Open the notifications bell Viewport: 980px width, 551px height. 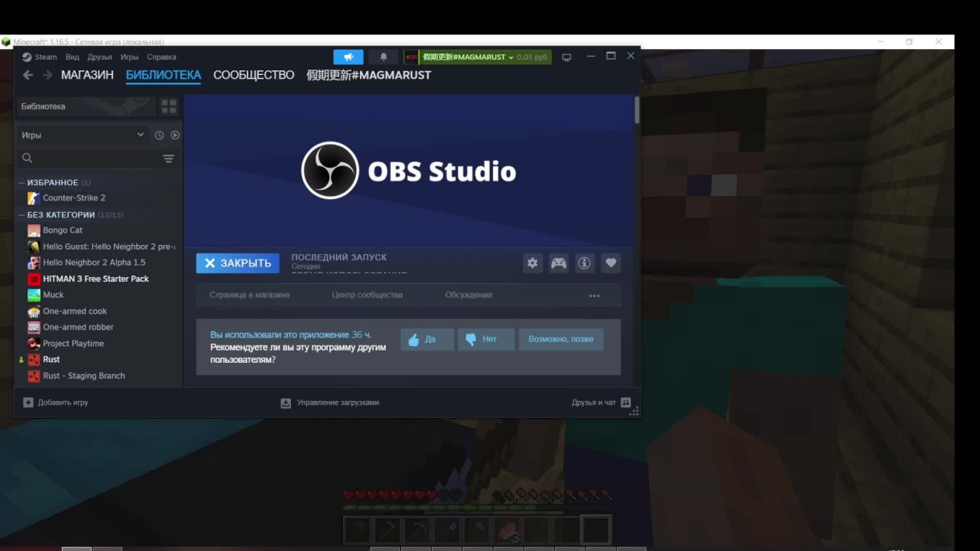(x=384, y=57)
